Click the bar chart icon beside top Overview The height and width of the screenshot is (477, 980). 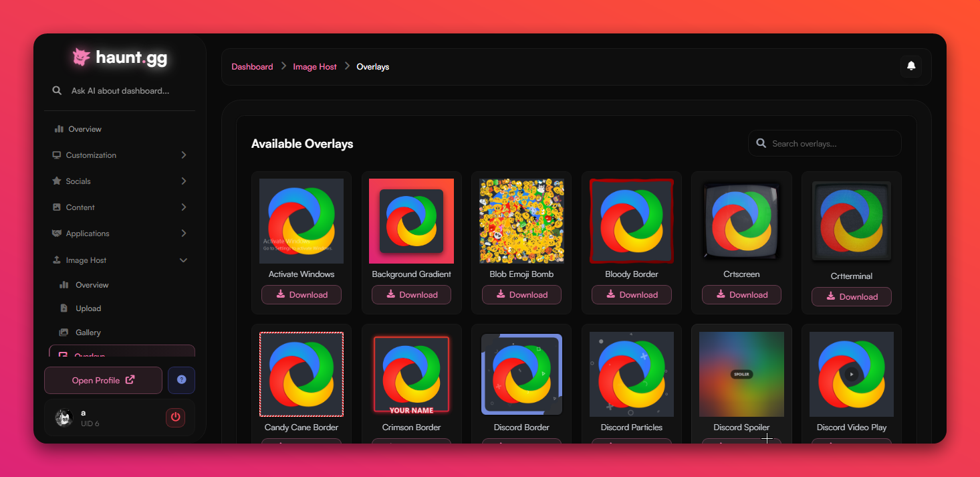click(59, 129)
